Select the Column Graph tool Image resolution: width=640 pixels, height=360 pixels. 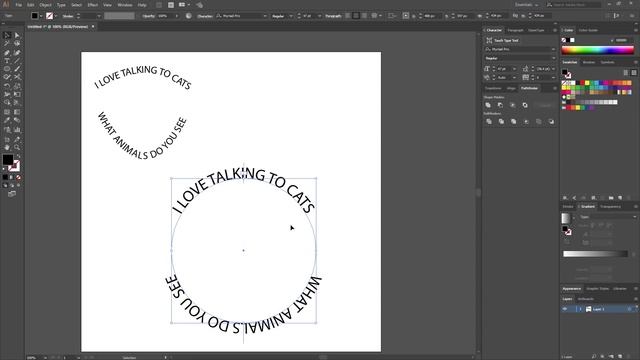pos(17,130)
